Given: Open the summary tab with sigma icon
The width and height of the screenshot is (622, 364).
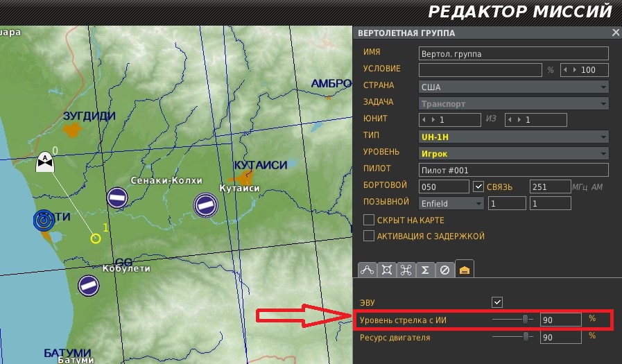Looking at the screenshot, I should click(x=425, y=270).
